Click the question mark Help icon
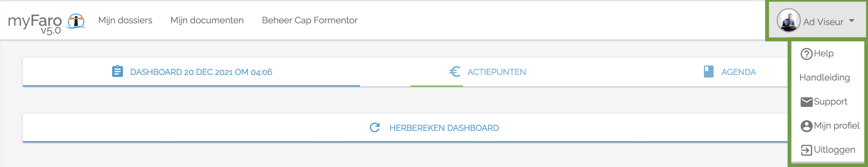This screenshot has height=167, width=868. (807, 54)
